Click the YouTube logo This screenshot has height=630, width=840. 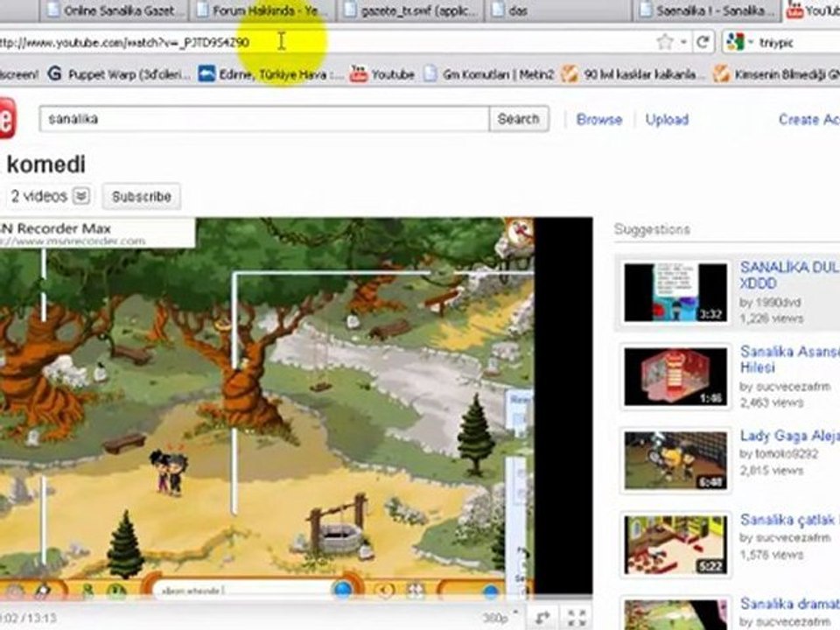(8, 118)
